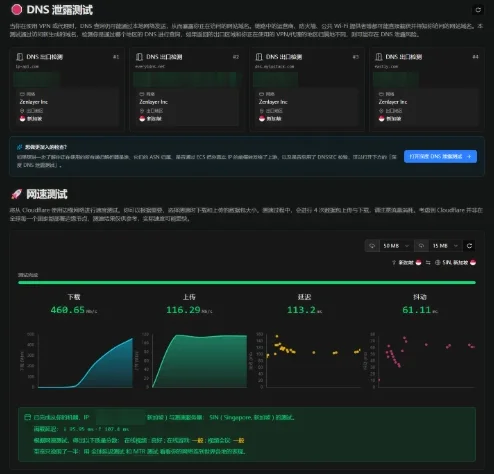The width and height of the screenshot is (494, 474).
Task: Restart the speed test with refresh icon
Action: point(469,246)
